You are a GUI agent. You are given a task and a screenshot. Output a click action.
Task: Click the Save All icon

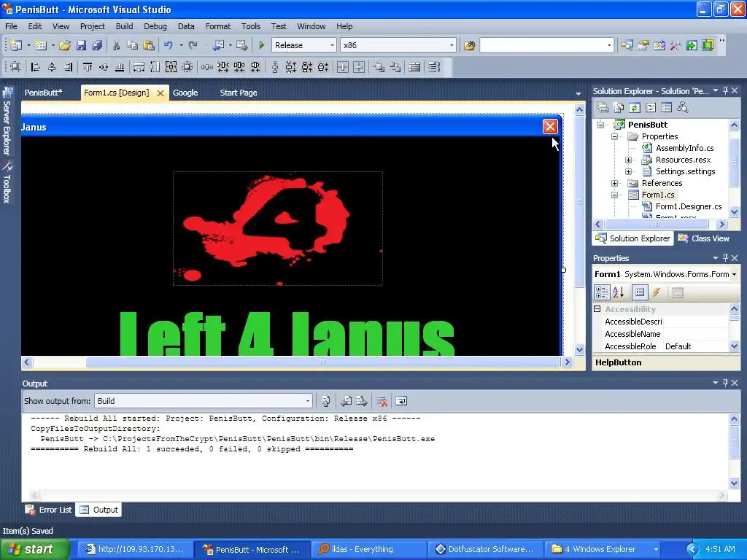pos(97,45)
